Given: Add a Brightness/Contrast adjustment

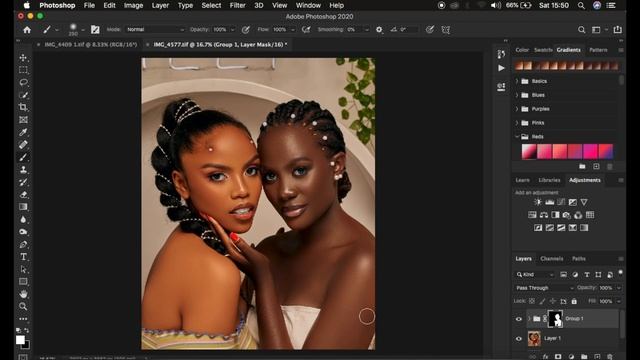Looking at the screenshot, I should [x=538, y=202].
